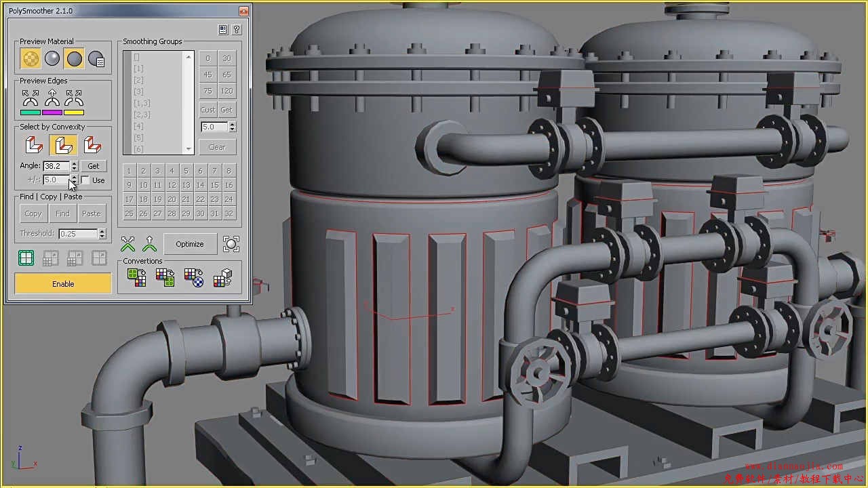This screenshot has height=488, width=868.
Task: Toggle the yellow Enable button
Action: pyautogui.click(x=63, y=284)
